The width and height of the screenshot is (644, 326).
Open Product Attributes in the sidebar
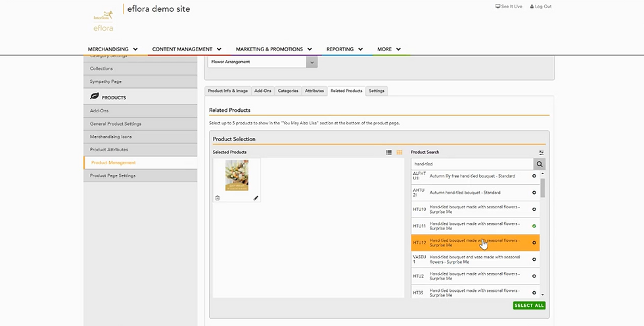point(140,149)
